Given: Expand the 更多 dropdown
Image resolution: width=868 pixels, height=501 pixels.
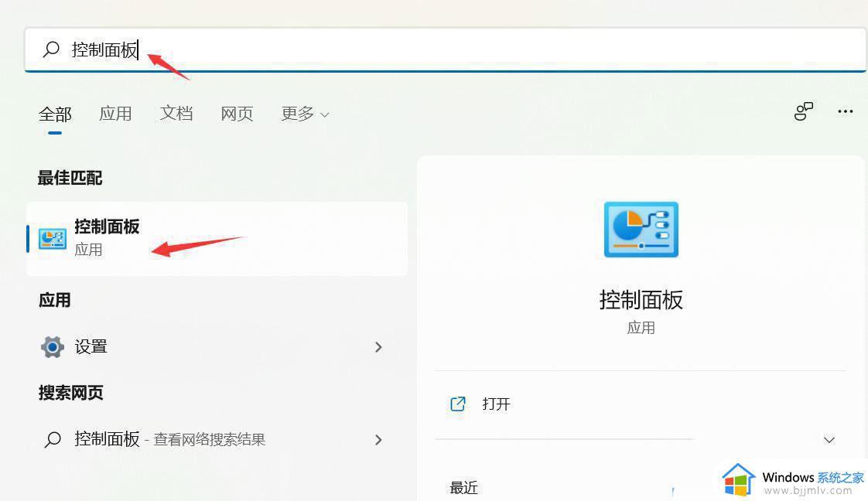Looking at the screenshot, I should 305,114.
